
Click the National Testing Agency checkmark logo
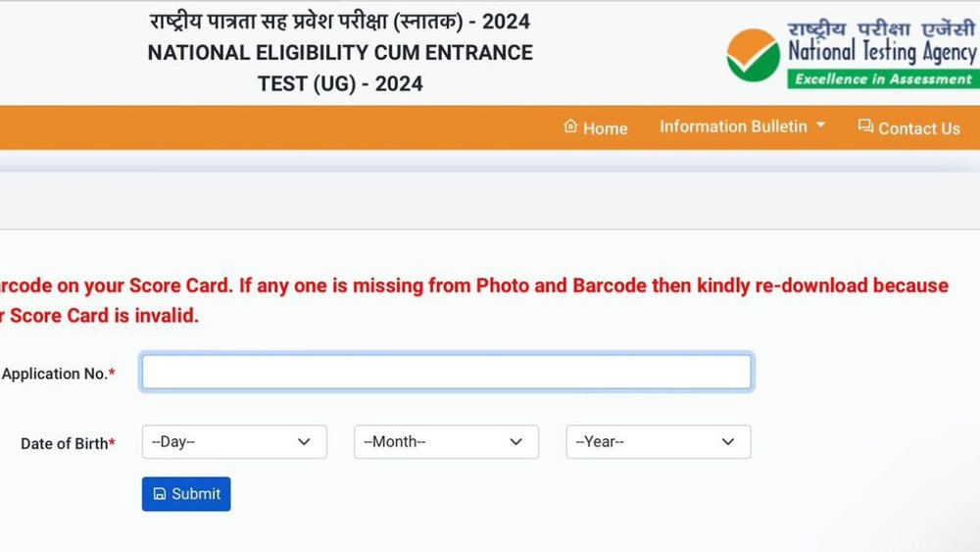[x=753, y=55]
